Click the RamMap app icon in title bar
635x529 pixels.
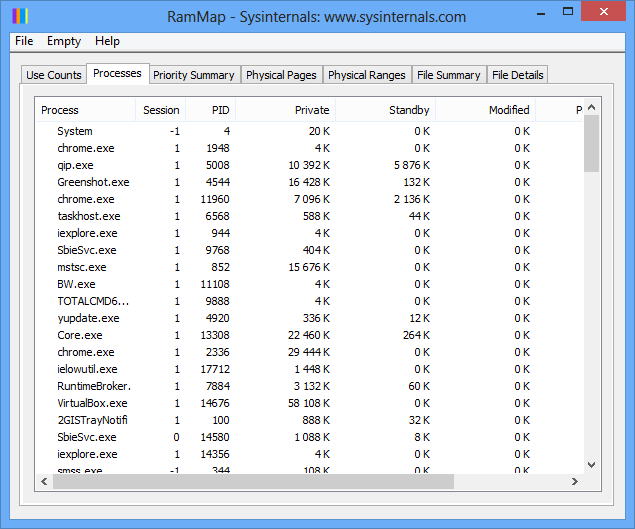(18, 16)
